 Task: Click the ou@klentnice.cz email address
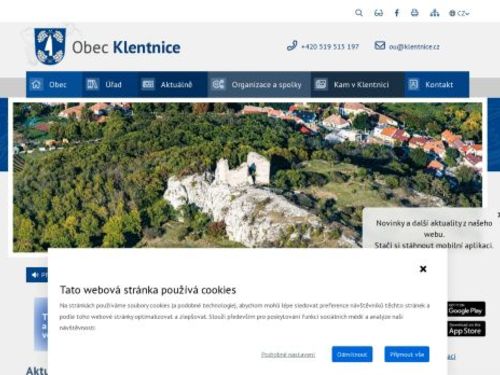click(x=414, y=47)
